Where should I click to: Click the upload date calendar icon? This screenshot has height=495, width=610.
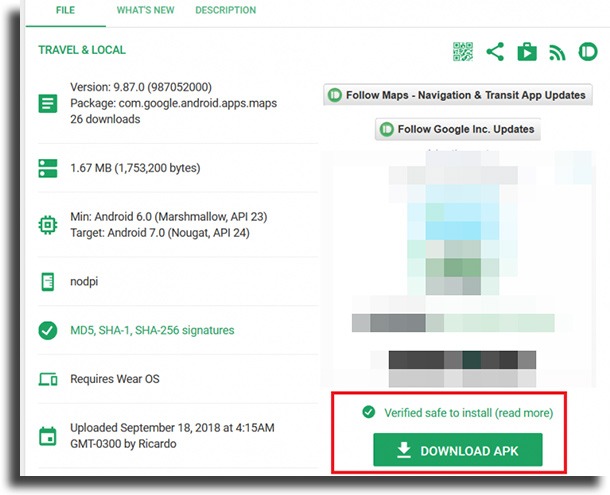pos(48,436)
